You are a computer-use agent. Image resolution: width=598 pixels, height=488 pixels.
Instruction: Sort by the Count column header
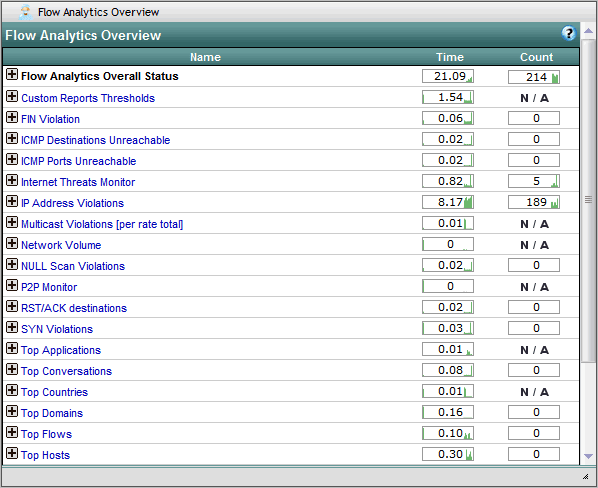point(536,57)
